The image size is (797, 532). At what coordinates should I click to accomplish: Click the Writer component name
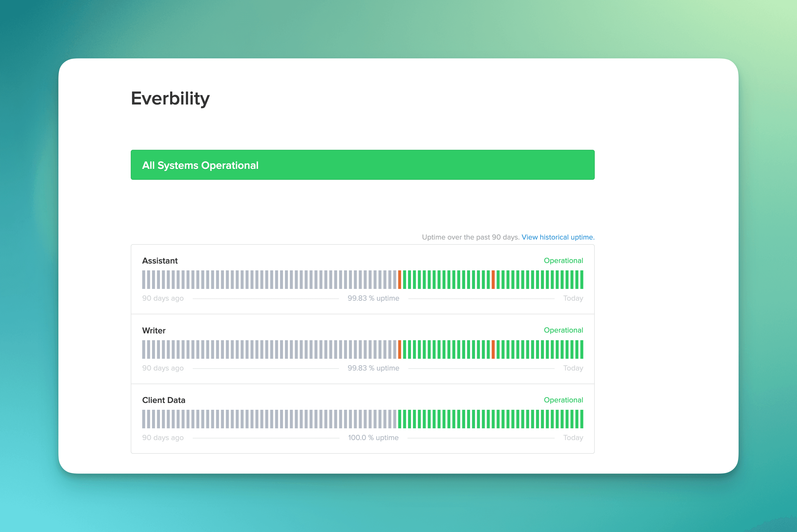pyautogui.click(x=154, y=330)
